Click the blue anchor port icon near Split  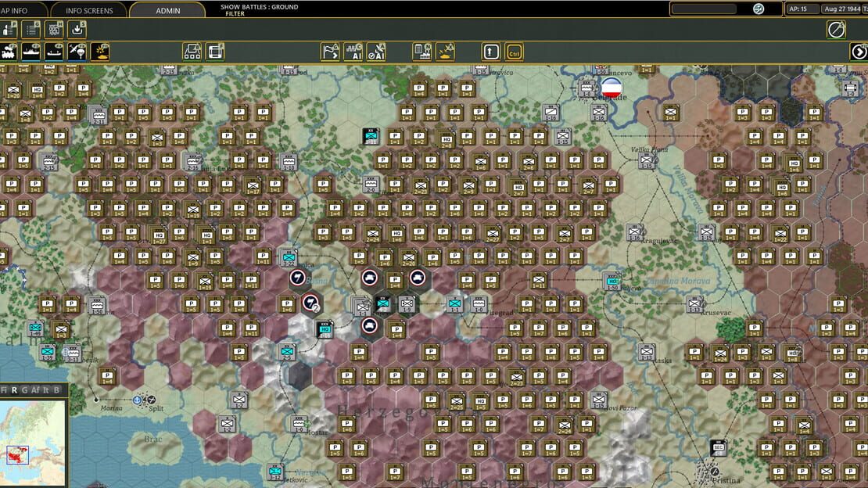(138, 400)
